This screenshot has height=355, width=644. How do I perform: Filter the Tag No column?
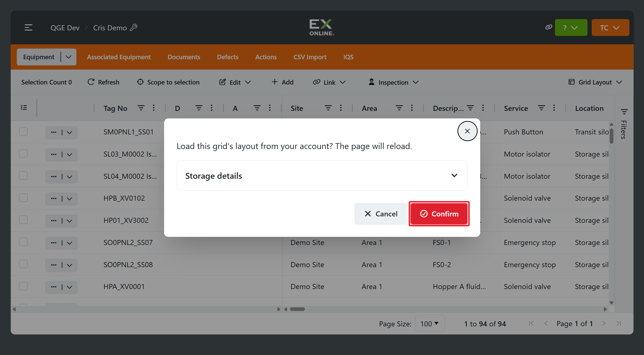pos(141,108)
